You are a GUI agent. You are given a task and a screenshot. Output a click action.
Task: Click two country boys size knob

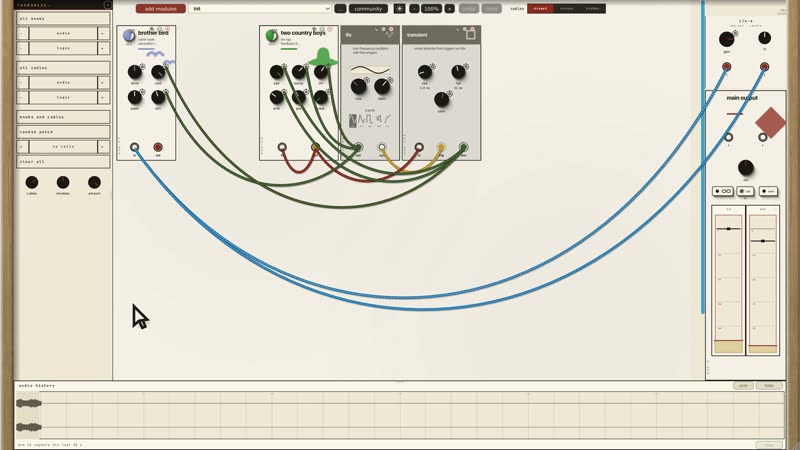point(277,72)
